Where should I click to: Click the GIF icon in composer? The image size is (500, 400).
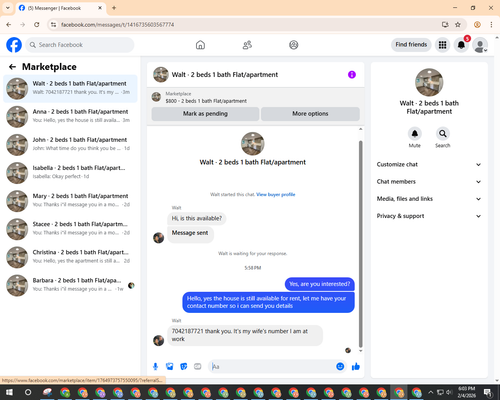click(198, 367)
